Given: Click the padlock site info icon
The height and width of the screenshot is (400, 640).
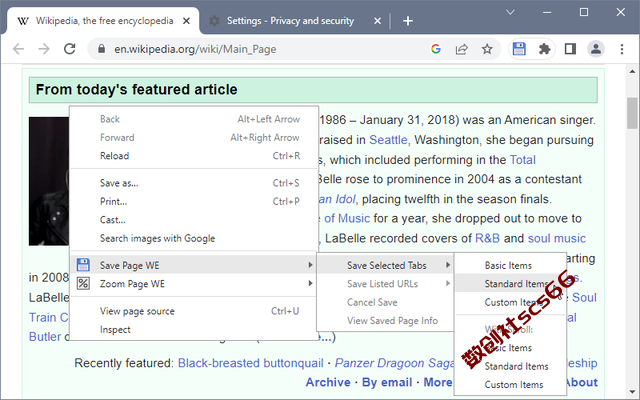Looking at the screenshot, I should (x=102, y=49).
